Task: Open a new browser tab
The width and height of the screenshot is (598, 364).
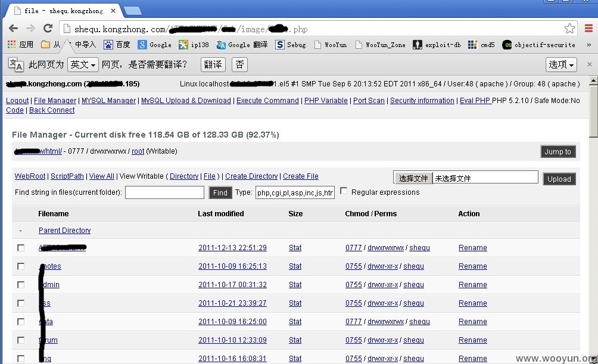Action: [133, 11]
